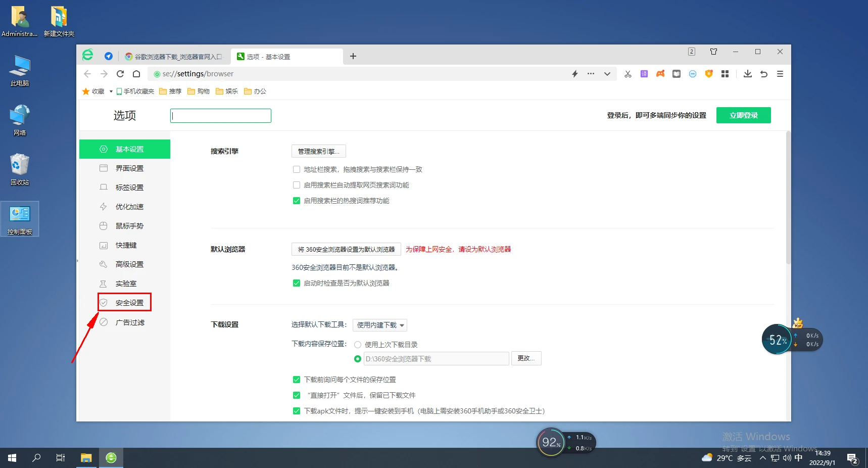This screenshot has width=868, height=468.
Task: Open 高级设置 in the sidebar
Action: pyautogui.click(x=125, y=264)
